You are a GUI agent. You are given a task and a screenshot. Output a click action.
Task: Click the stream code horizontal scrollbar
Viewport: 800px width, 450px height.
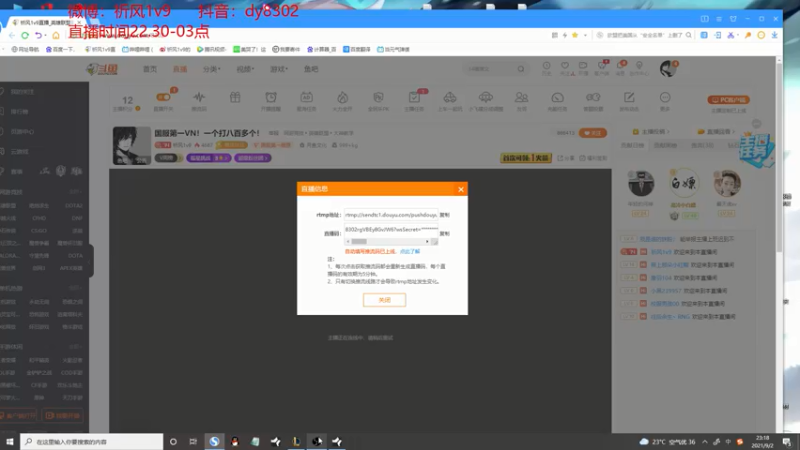coord(387,241)
